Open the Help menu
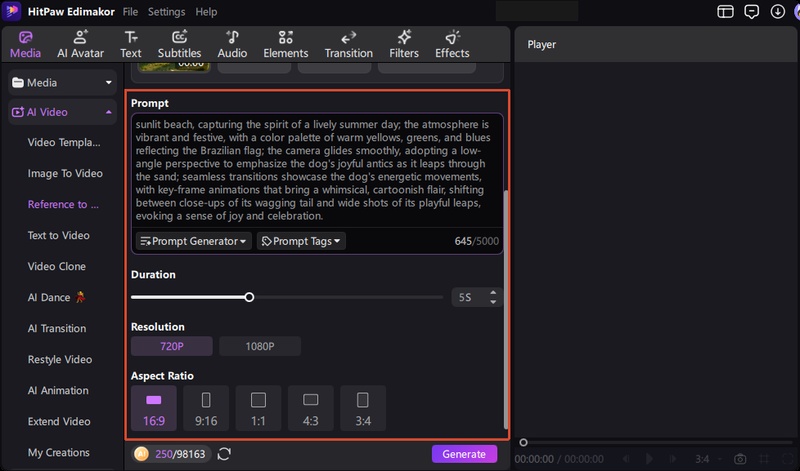The width and height of the screenshot is (800, 471). (206, 12)
